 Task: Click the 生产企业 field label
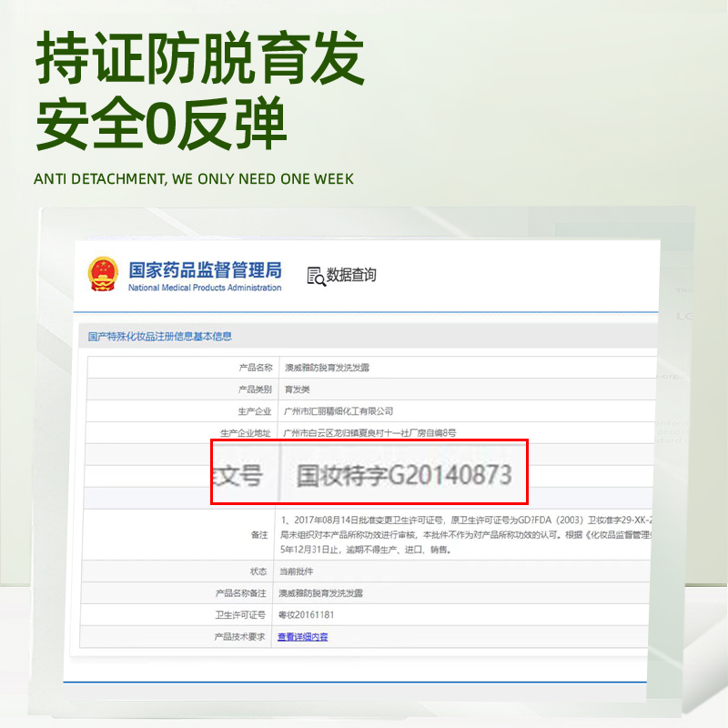click(255, 411)
